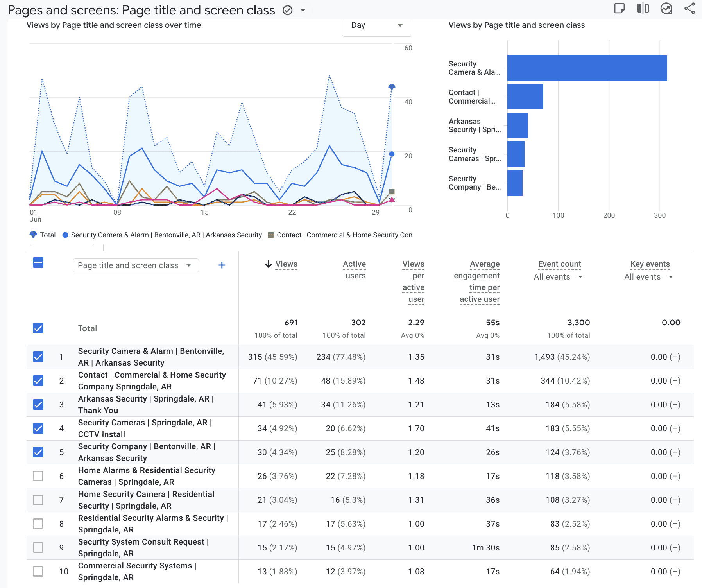Click the Security Camera & Ala... bar
This screenshot has height=588, width=702.
587,68
